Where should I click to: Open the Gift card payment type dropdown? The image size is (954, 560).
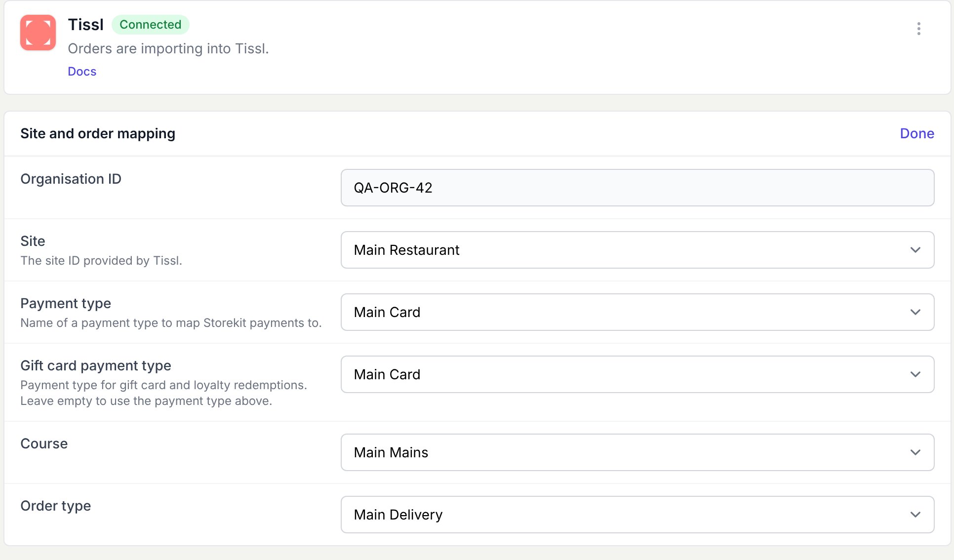637,374
